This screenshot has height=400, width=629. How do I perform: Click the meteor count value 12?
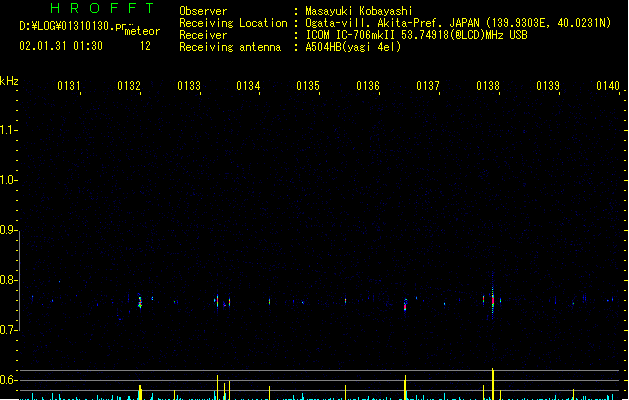pyautogui.click(x=145, y=46)
